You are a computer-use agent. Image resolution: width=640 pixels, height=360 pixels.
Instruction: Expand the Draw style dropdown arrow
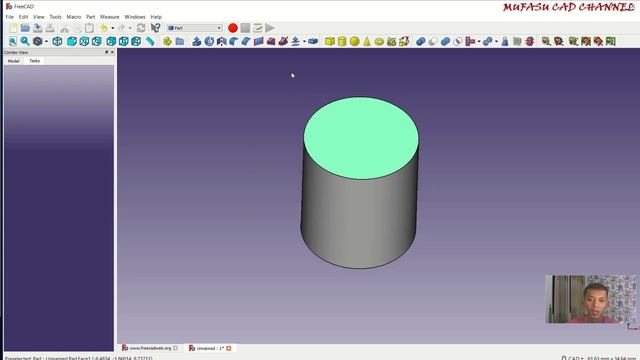[46, 42]
